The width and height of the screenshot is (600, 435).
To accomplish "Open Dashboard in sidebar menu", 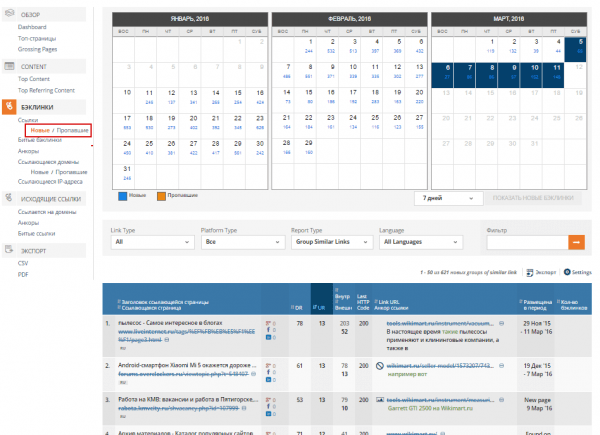I will [x=32, y=27].
